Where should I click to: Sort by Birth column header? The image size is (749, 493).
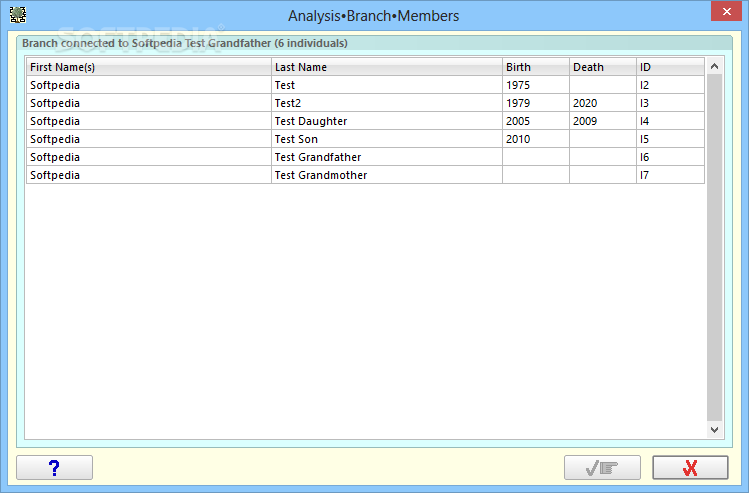(x=536, y=67)
